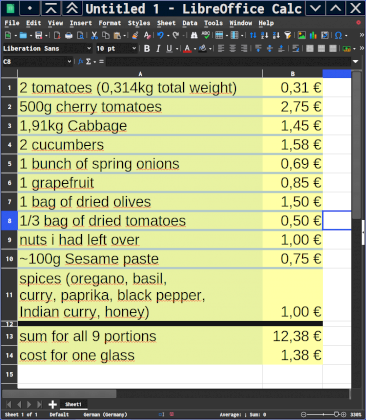The width and height of the screenshot is (366, 420).
Task: Open the Insert menu
Action: click(x=81, y=23)
